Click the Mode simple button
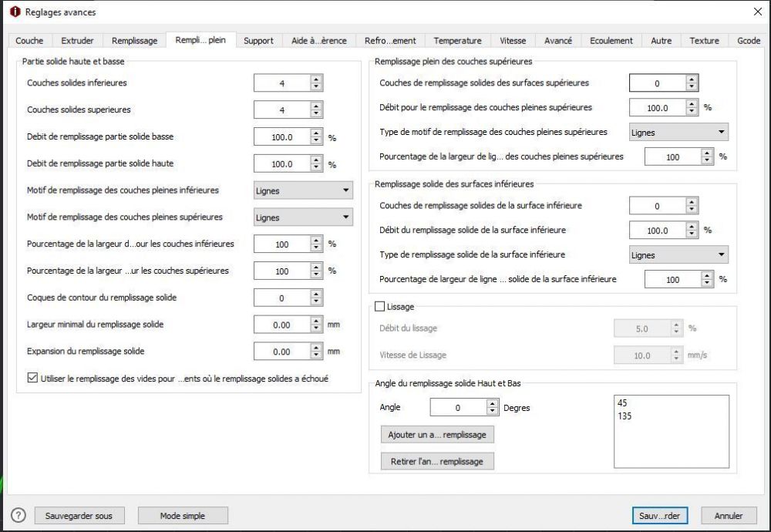This screenshot has width=771, height=532. [183, 515]
